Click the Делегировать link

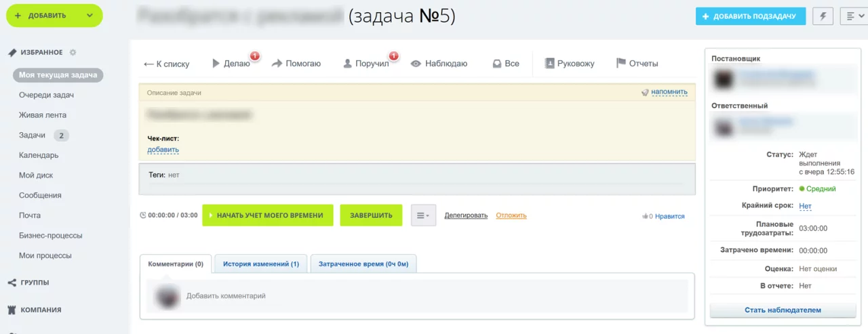pos(466,215)
